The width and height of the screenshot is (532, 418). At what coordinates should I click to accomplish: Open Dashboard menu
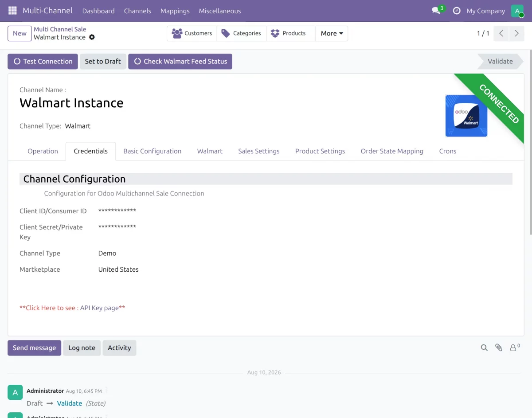pyautogui.click(x=98, y=11)
